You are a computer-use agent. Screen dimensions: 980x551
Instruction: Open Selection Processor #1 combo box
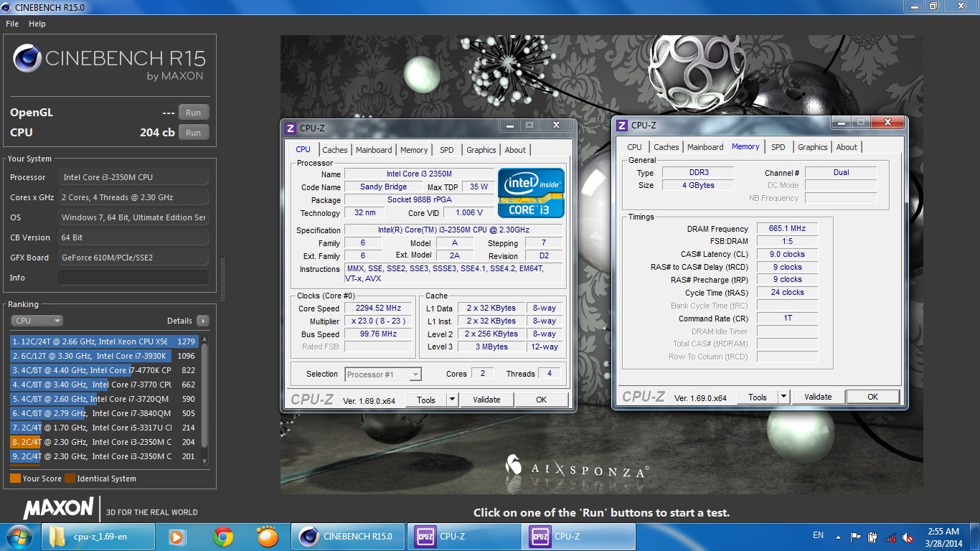(383, 374)
